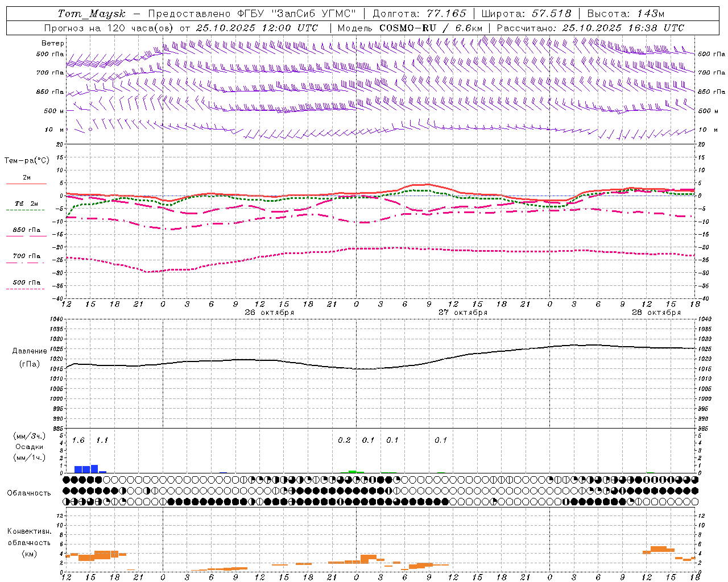Click the red 2м temperature legend line

coord(26,184)
